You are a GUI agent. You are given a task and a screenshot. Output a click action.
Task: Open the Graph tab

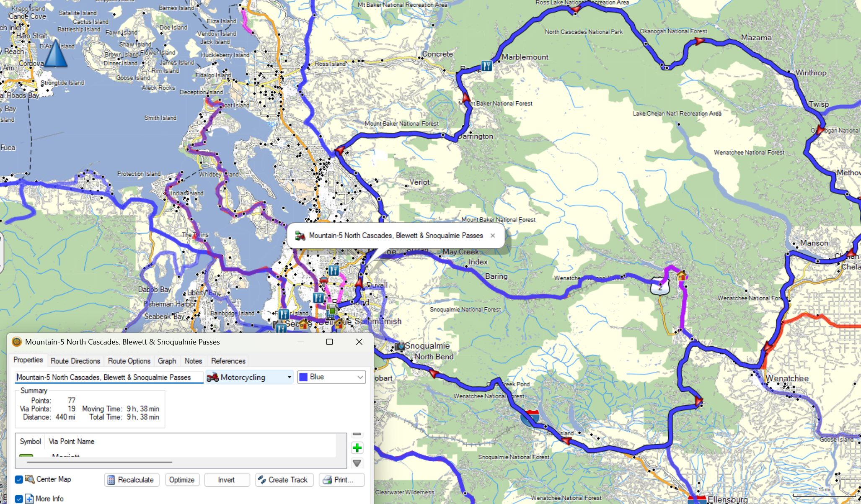(x=167, y=361)
